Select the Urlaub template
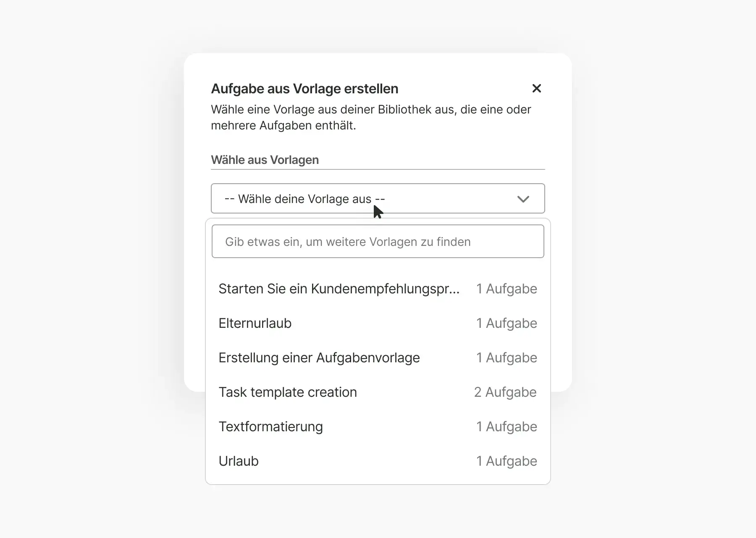Screen dimensions: 756x538 239,461
